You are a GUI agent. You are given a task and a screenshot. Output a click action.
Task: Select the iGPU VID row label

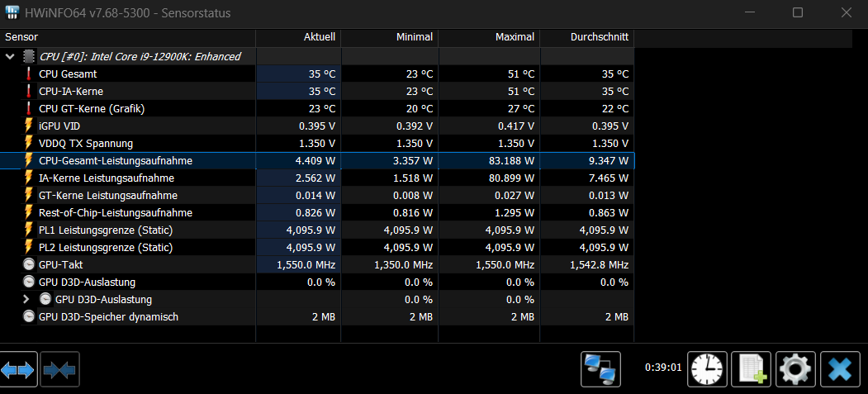[x=59, y=126]
